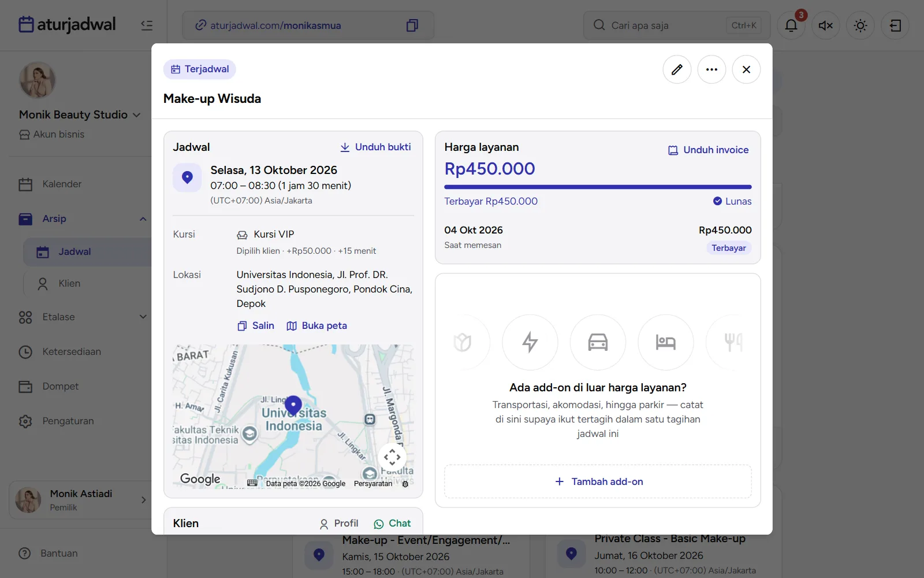The height and width of the screenshot is (578, 924).
Task: Open map keyboard shortcuts icon
Action: point(252,483)
